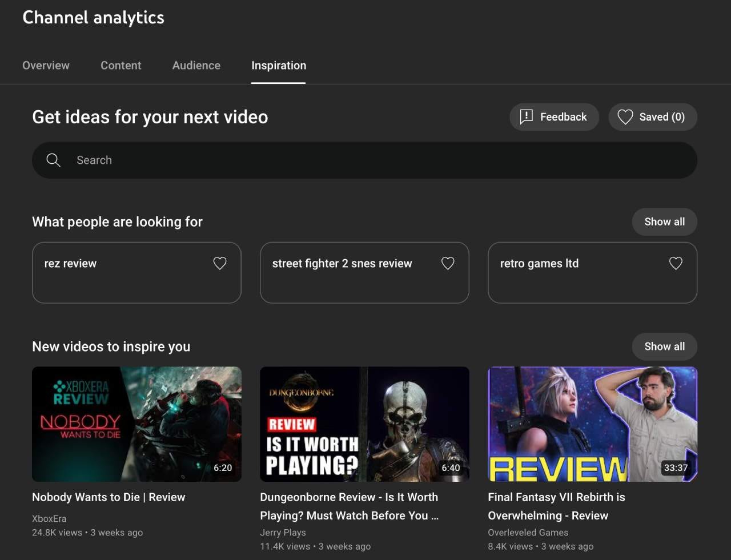Save 'retro games ltd' with the heart icon
731x560 pixels.
coord(676,263)
